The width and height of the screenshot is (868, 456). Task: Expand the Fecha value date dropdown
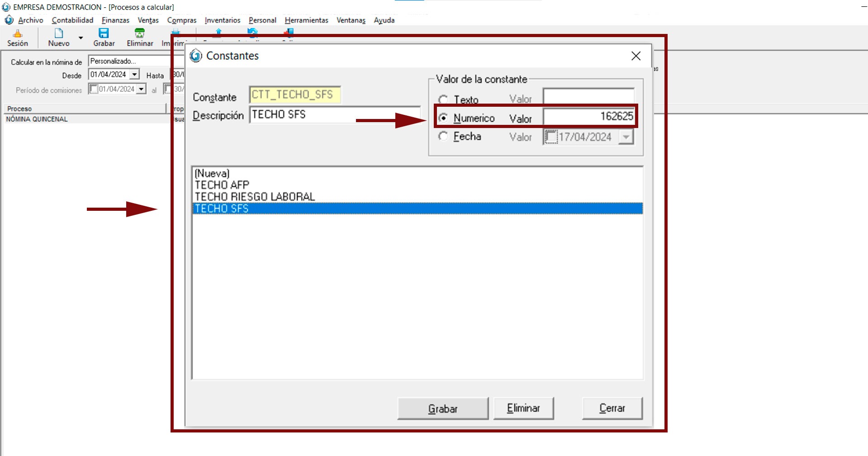pos(626,137)
